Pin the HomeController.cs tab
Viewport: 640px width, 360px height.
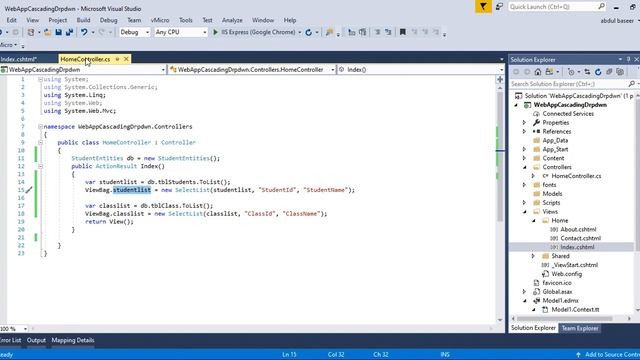[117, 59]
